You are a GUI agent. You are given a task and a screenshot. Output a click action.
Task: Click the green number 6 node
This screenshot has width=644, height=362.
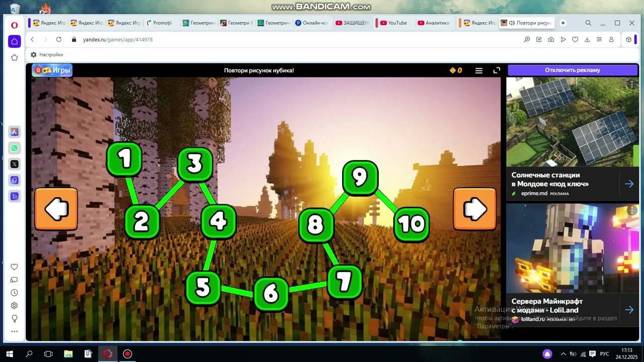[x=271, y=293]
